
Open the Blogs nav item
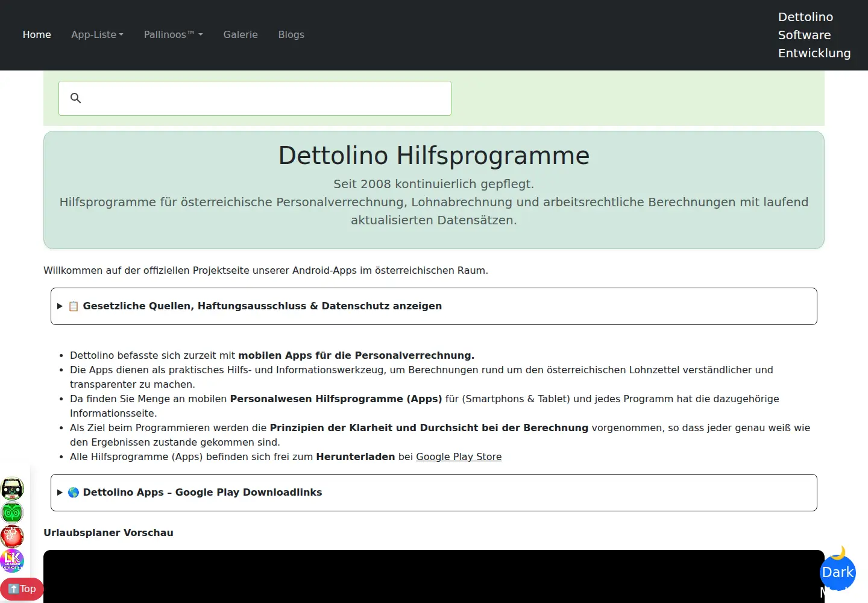click(291, 35)
